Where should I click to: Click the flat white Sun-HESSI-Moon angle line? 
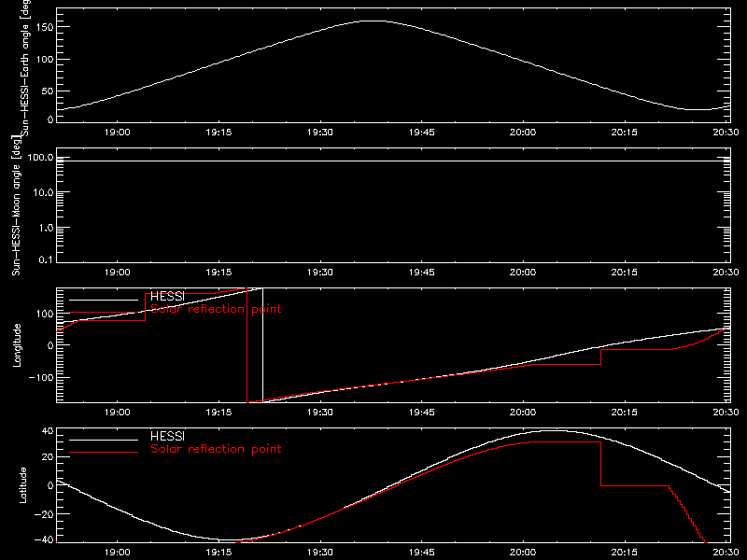click(393, 161)
